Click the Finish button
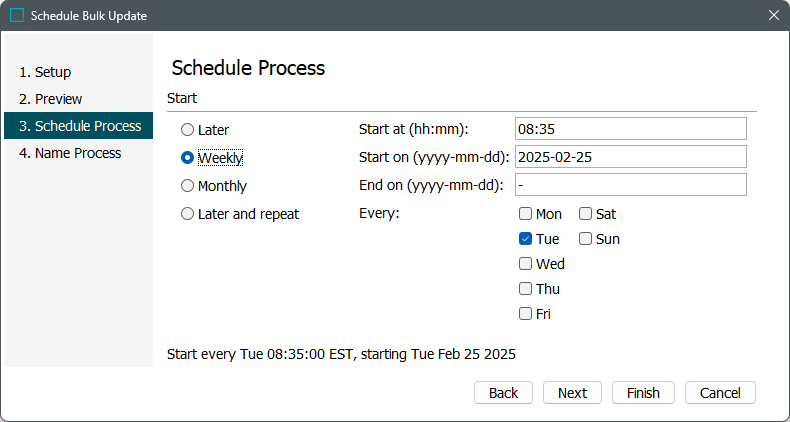790x422 pixels. pos(643,393)
